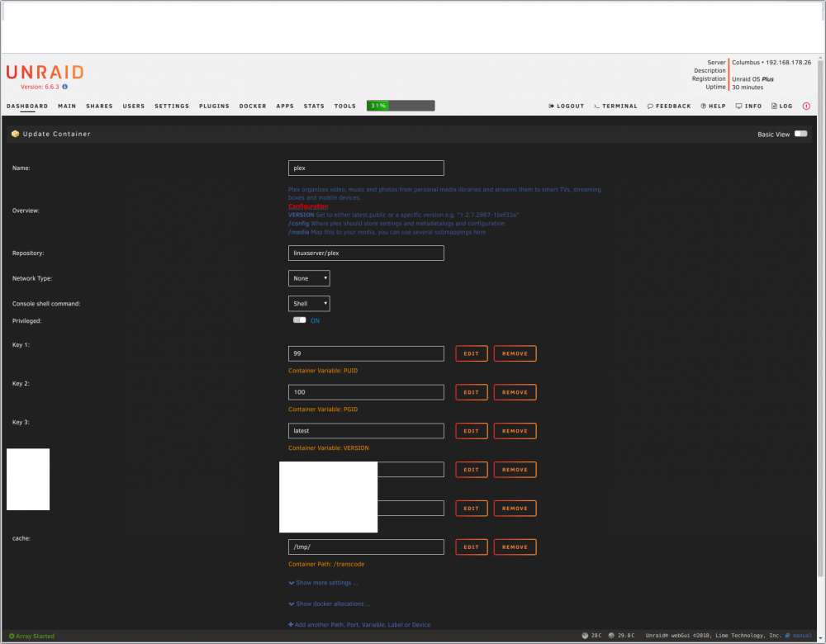Open the Shares page

pos(100,106)
